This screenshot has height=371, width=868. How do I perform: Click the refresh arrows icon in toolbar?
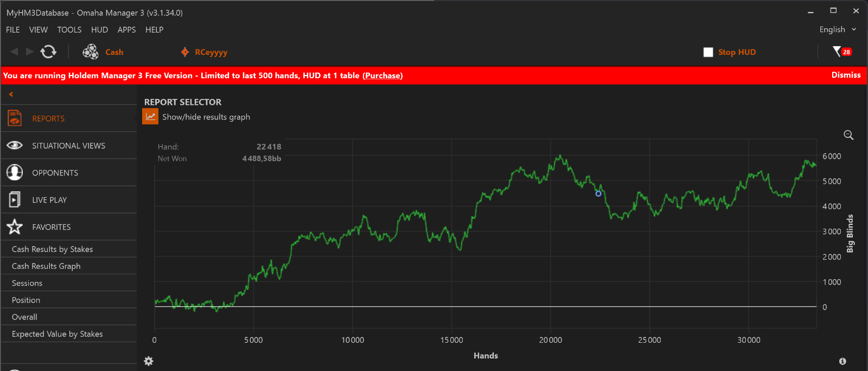click(x=48, y=52)
